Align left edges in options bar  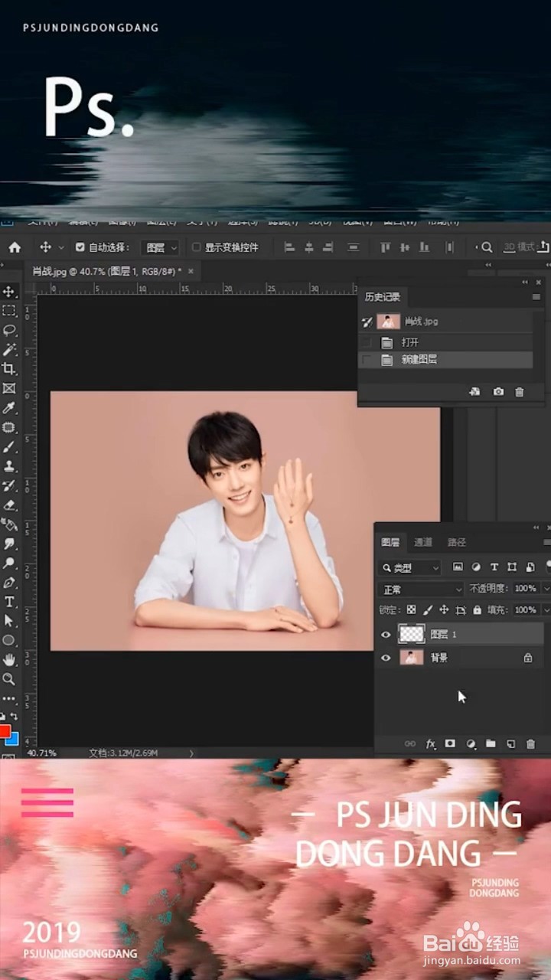289,247
